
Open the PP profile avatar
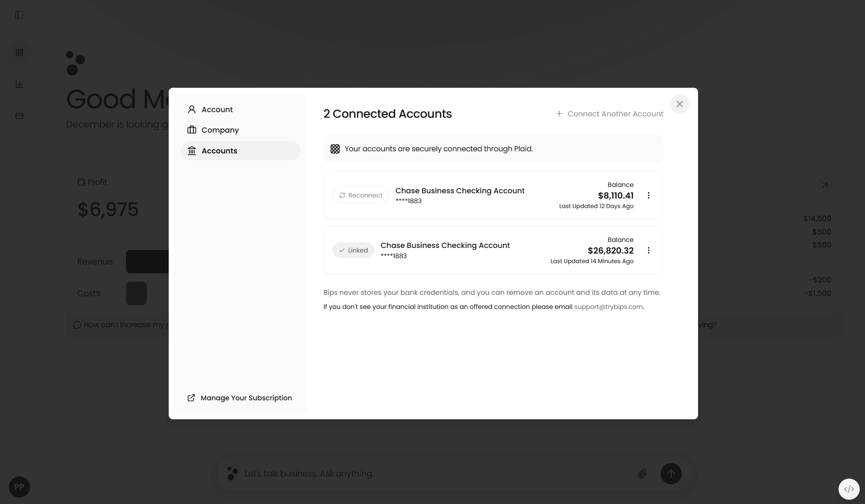click(19, 487)
